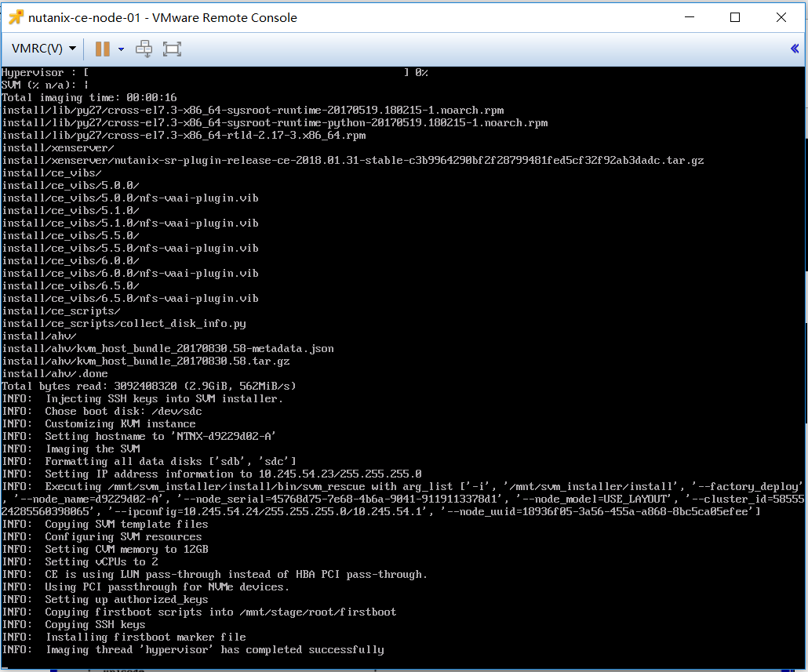Image resolution: width=808 pixels, height=672 pixels.
Task: Click "Imaging thread 'hypervisor' has completed successfully" line
Action: [193, 650]
